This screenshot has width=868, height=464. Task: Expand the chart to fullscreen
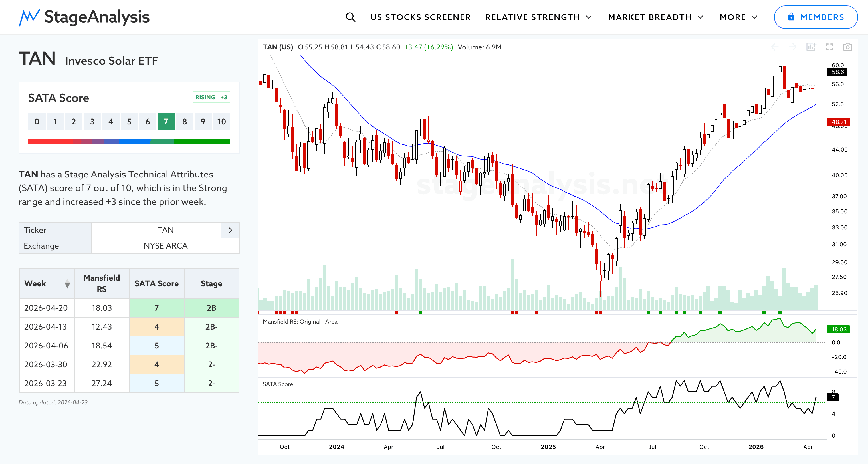coord(829,47)
